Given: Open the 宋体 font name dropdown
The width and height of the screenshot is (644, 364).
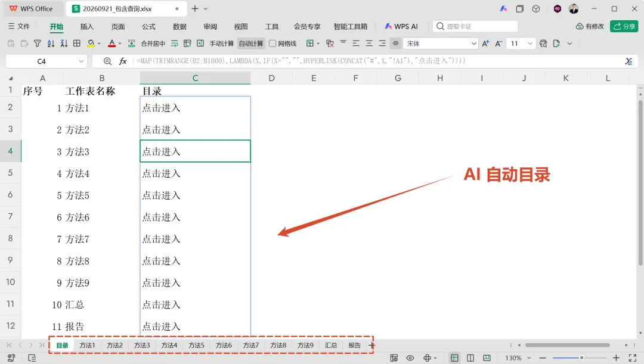Looking at the screenshot, I should (x=441, y=43).
